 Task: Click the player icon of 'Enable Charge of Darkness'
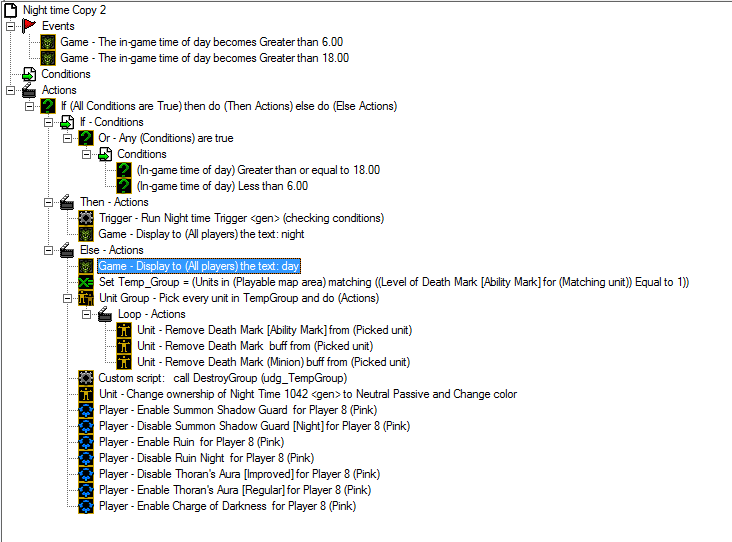(86, 507)
